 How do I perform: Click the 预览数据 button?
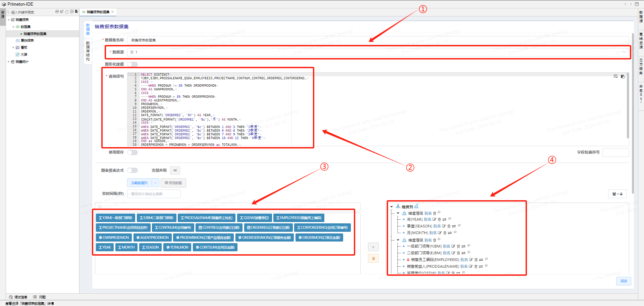[x=173, y=183]
